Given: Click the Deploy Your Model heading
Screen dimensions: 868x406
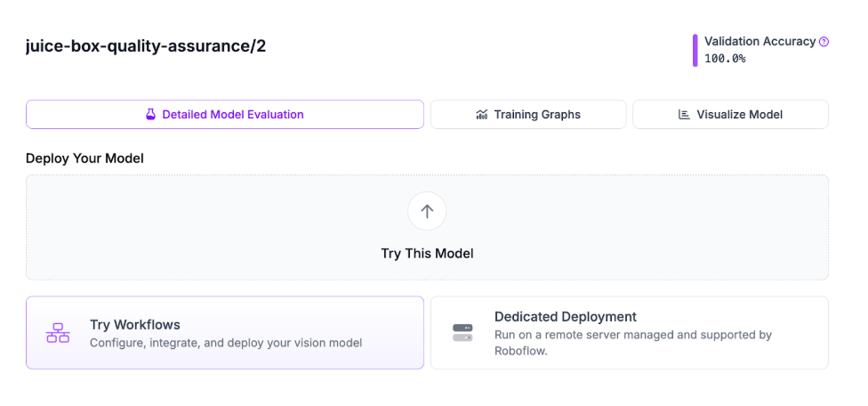Looking at the screenshot, I should click(84, 158).
